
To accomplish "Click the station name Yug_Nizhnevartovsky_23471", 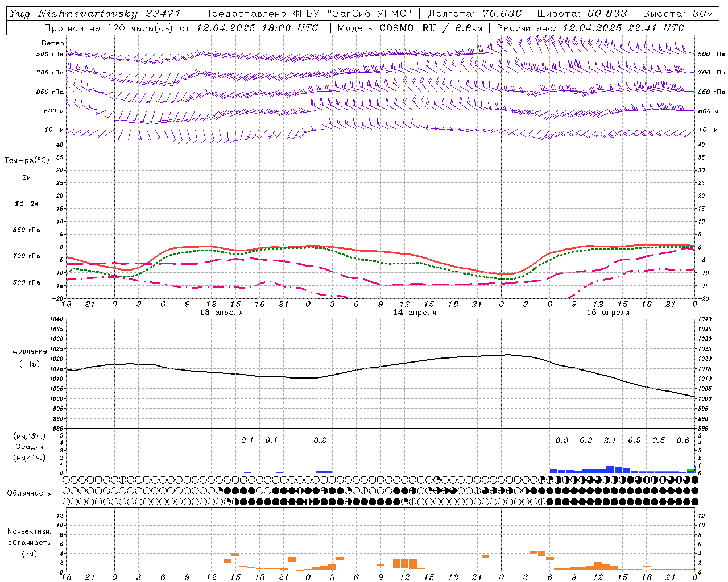I will (x=95, y=14).
